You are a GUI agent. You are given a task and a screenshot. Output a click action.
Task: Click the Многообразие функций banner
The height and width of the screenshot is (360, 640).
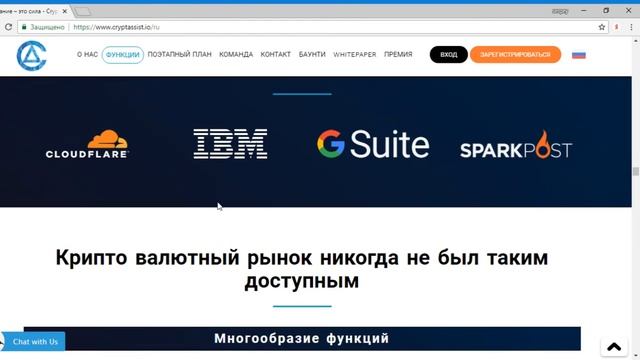[302, 338]
